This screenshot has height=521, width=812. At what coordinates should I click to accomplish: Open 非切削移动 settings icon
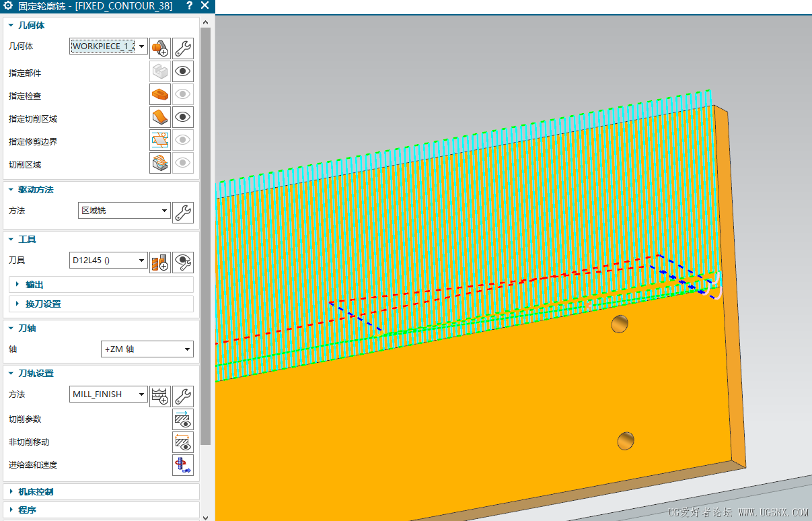(x=183, y=442)
